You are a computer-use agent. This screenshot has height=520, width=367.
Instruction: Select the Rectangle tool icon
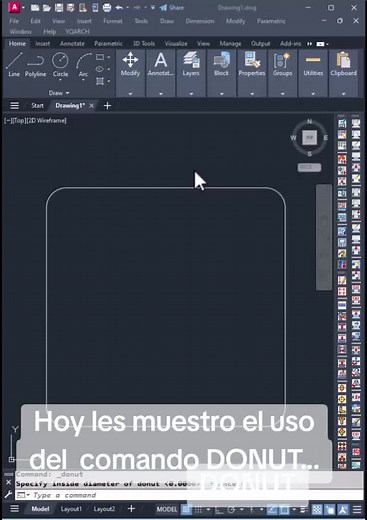[100, 57]
